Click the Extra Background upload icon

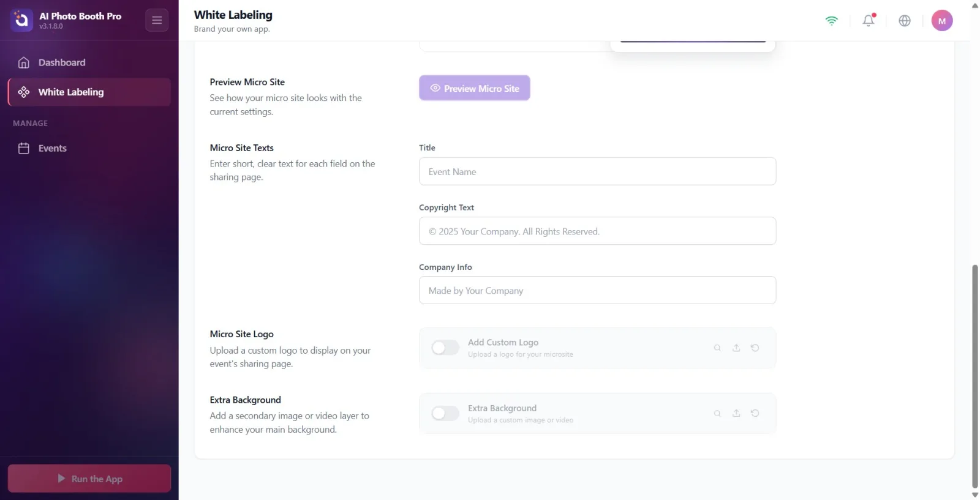[736, 413]
